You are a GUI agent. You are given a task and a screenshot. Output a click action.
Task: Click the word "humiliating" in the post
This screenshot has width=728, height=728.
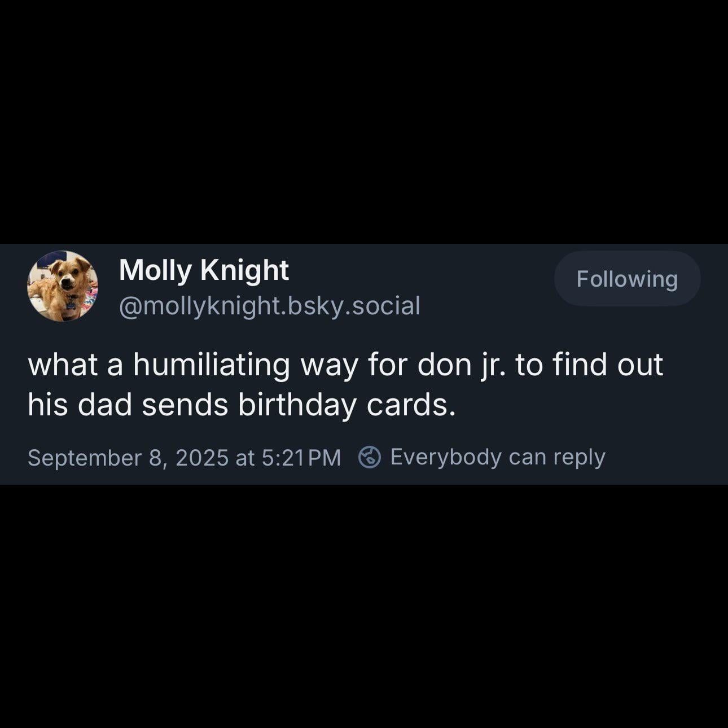(x=211, y=365)
